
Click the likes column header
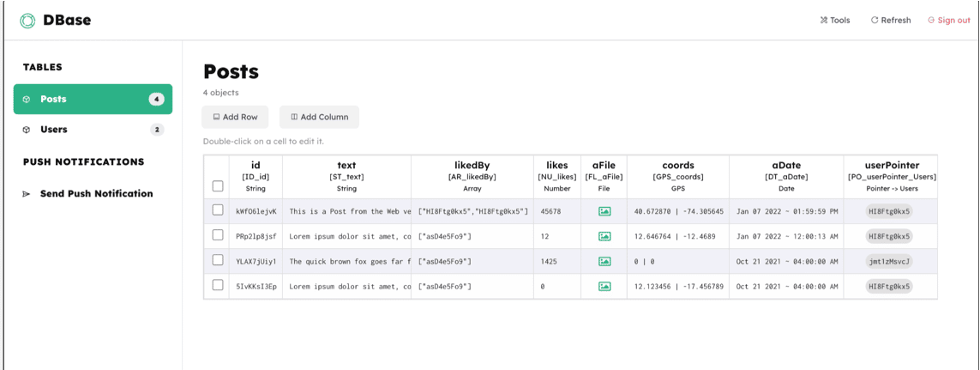557,177
